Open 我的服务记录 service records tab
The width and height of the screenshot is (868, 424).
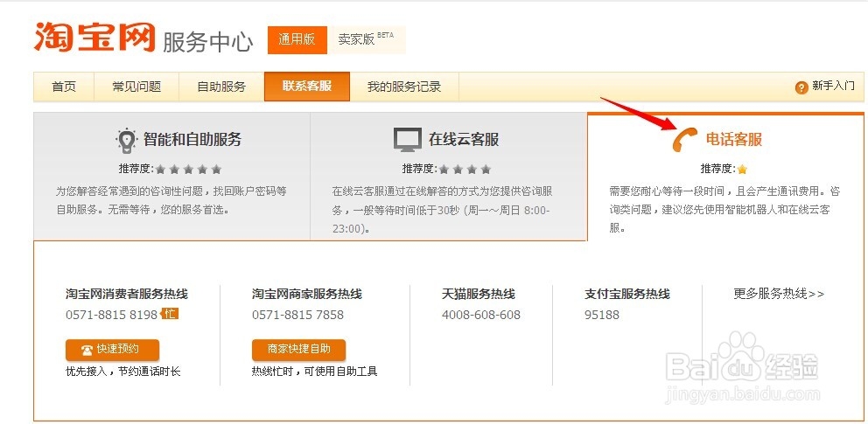click(404, 87)
